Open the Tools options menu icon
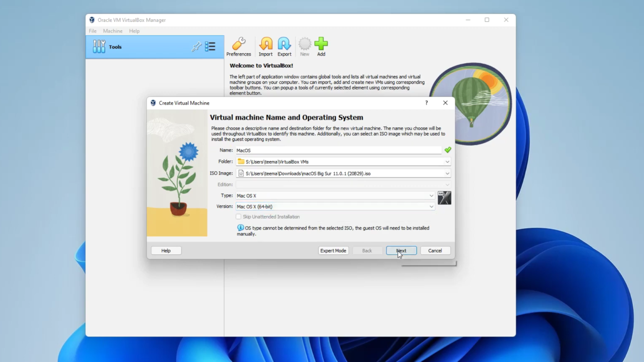Viewport: 644px width, 362px height. [210, 47]
